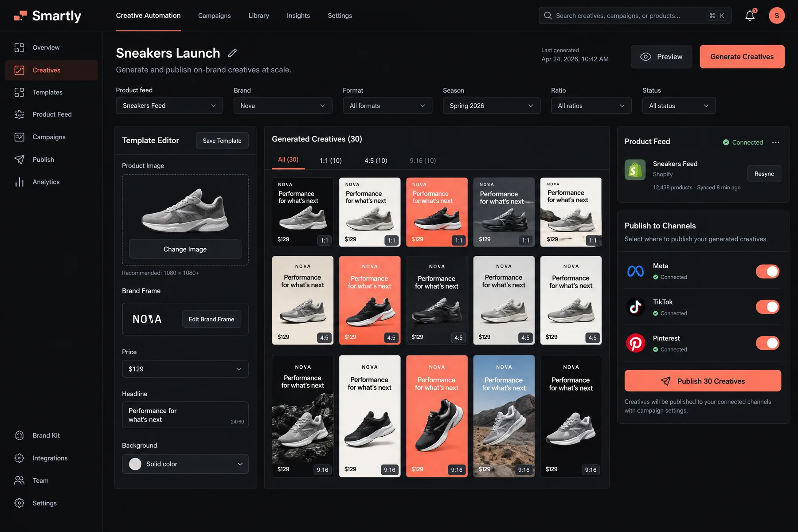
Task: Click the Campaigns sidebar icon
Action: pos(20,137)
